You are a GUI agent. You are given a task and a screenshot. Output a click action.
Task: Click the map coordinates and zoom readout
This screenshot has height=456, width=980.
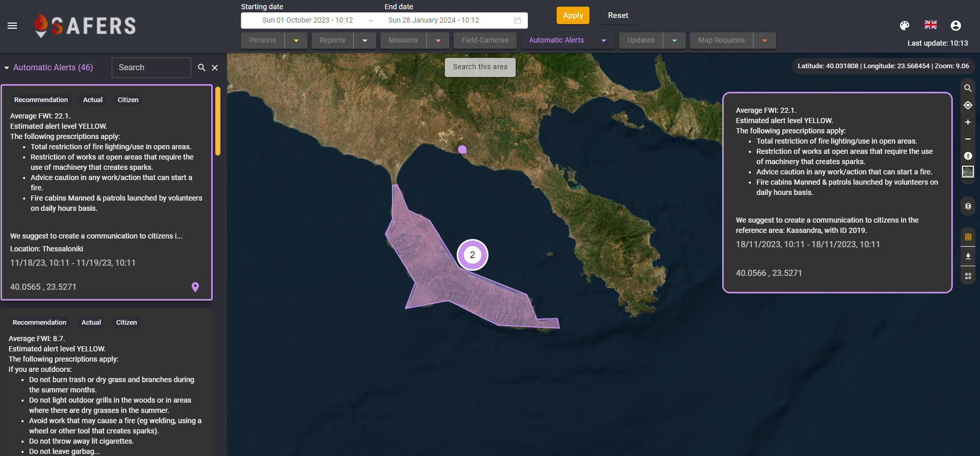883,66
